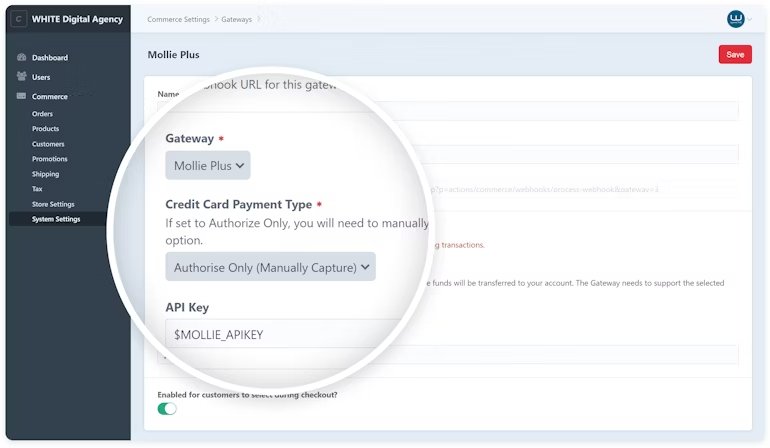Open the user account avatar menu

point(735,19)
